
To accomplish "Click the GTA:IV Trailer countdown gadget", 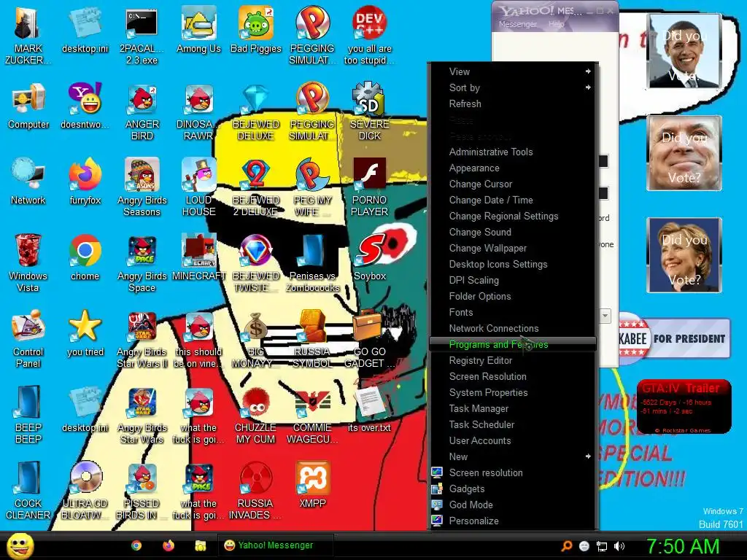I will tap(684, 406).
